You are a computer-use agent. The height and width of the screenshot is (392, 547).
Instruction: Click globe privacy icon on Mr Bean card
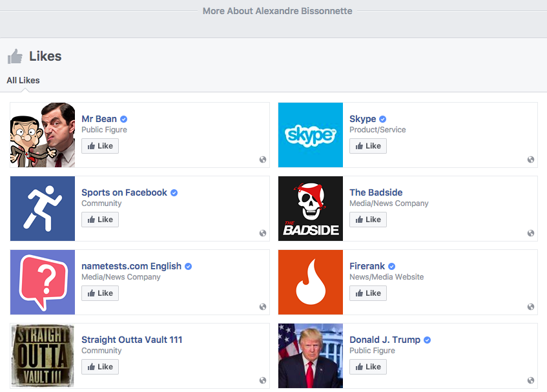263,160
